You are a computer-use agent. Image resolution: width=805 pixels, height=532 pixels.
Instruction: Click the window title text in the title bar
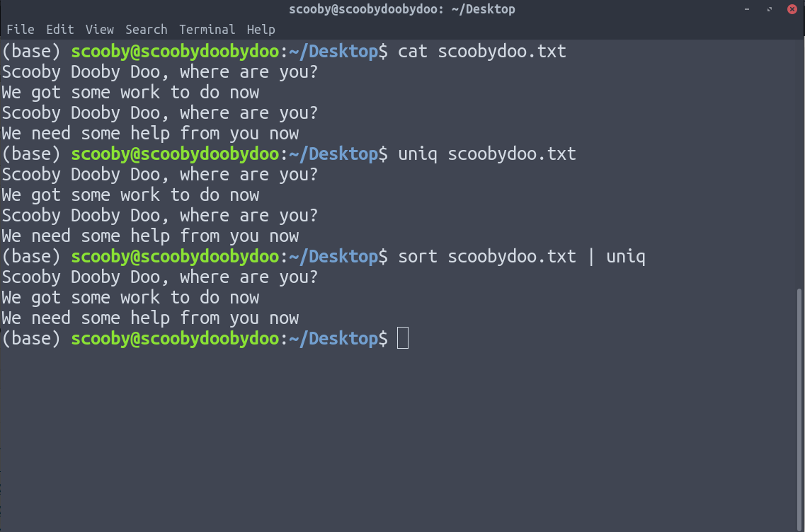point(402,9)
